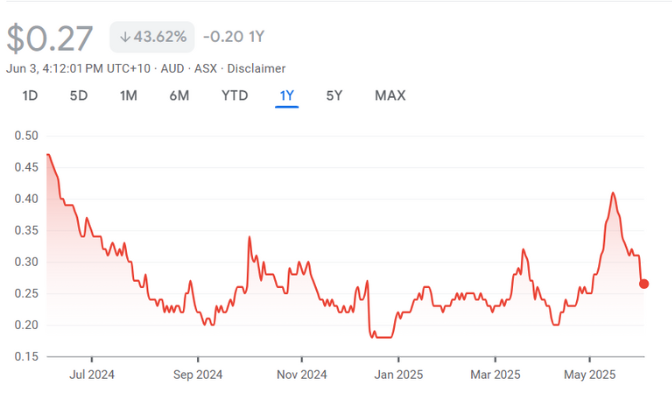Choose the 1M time period tab
Image resolution: width=672 pixels, height=400 pixels.
point(128,96)
